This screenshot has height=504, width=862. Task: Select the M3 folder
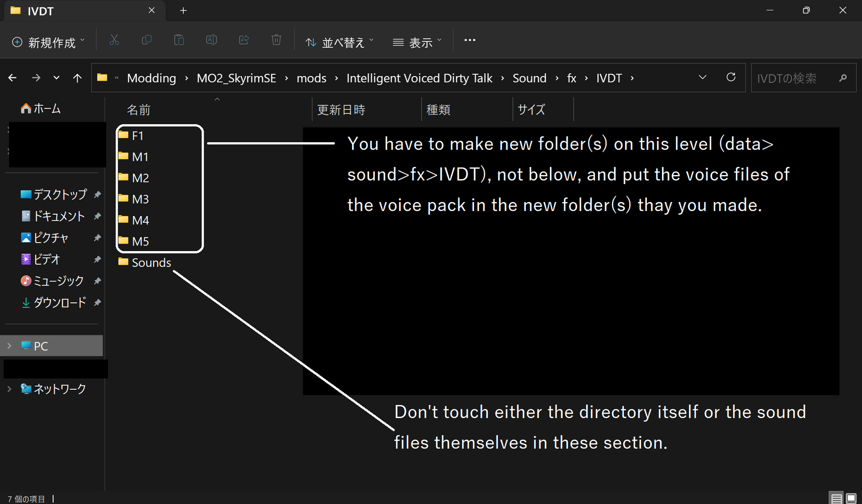click(x=134, y=199)
